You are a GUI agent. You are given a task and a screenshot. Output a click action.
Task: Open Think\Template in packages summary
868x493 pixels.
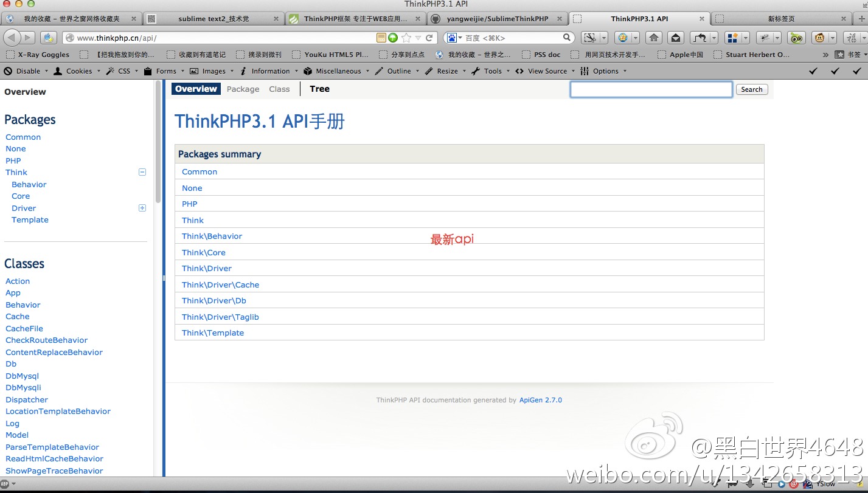213,333
